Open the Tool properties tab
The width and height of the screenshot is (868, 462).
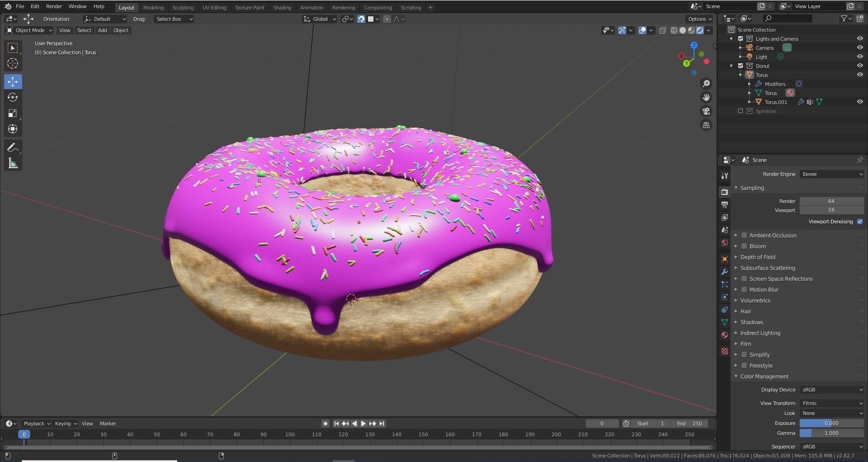pyautogui.click(x=725, y=176)
